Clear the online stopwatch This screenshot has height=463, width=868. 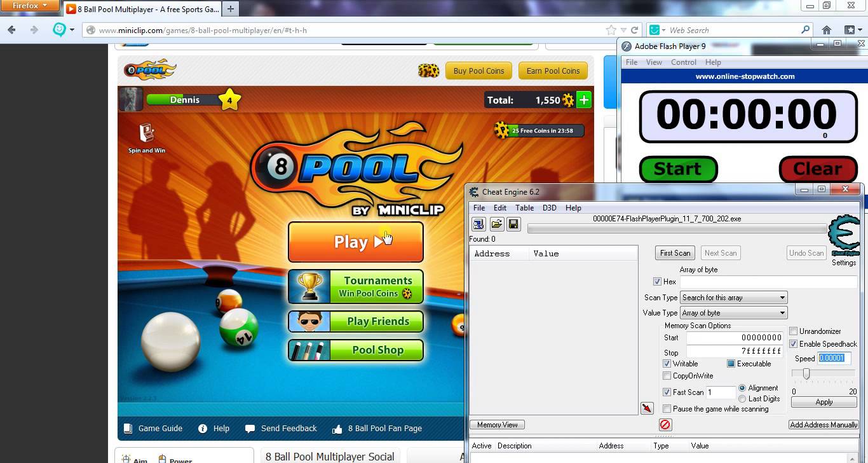pos(818,169)
